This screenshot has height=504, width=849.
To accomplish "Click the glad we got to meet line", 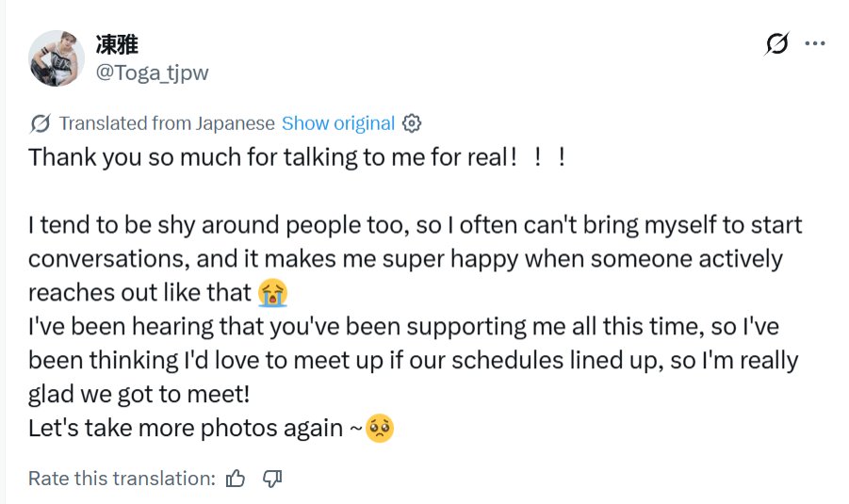I will point(139,394).
